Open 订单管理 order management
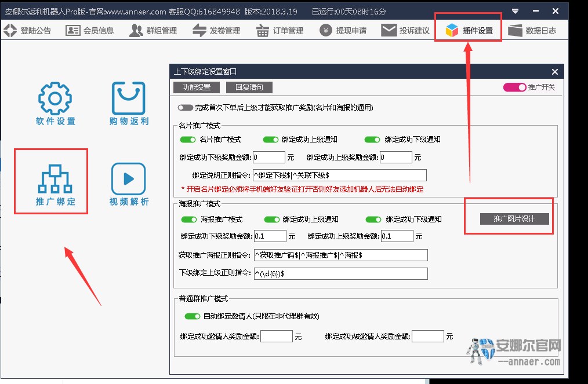This screenshot has width=588, height=384. pyautogui.click(x=280, y=30)
